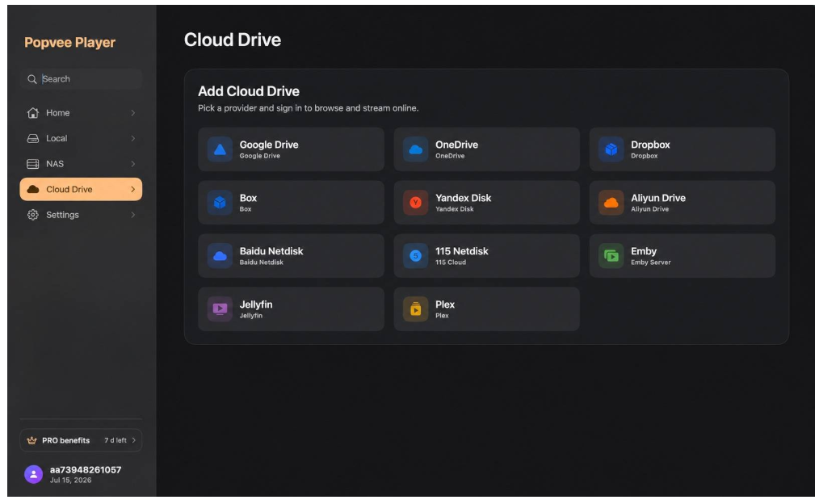This screenshot has height=504, width=819.
Task: Click the Cloud Drive cloud icon in sidebar
Action: [33, 189]
